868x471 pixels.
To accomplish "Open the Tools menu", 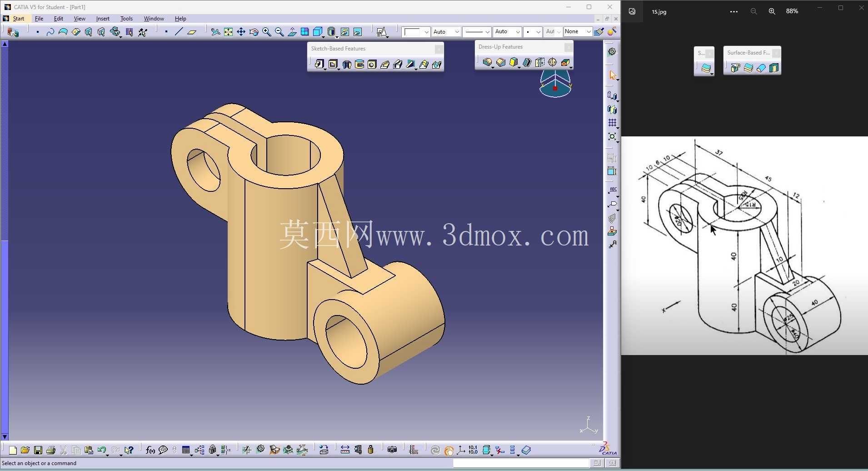I will [126, 19].
